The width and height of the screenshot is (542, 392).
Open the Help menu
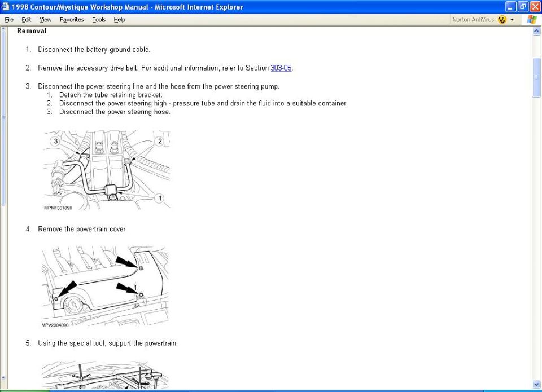pos(119,20)
